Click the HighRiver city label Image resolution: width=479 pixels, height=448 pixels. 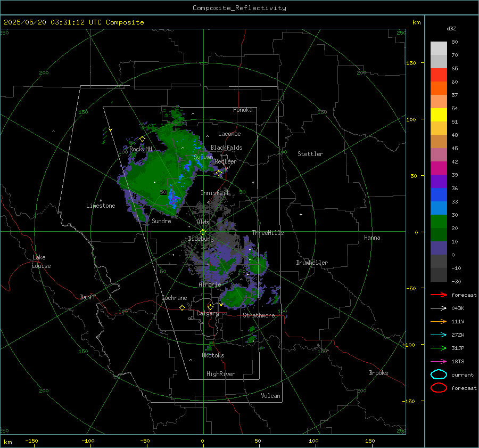[221, 374]
